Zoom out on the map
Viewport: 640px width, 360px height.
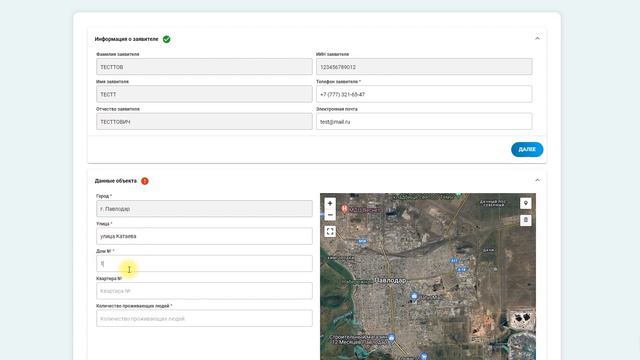click(330, 215)
